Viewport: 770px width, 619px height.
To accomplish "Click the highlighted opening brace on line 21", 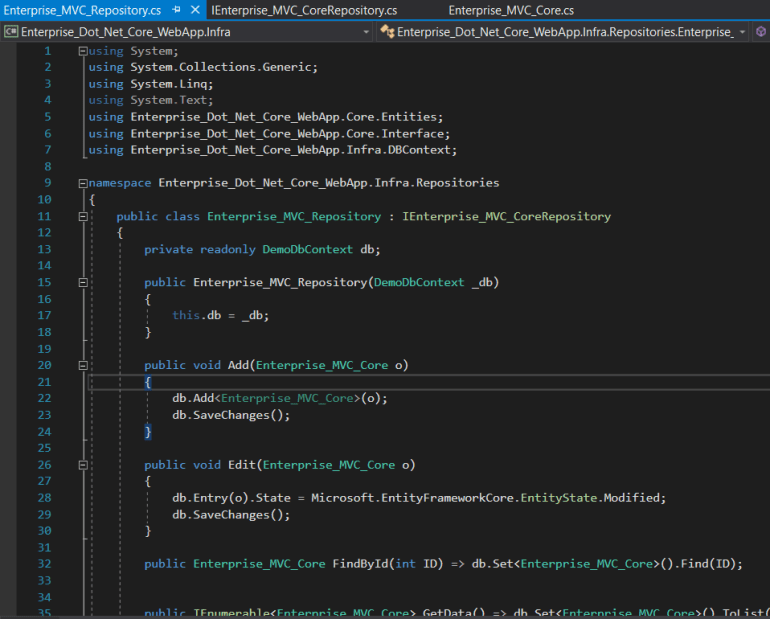I will 148,382.
